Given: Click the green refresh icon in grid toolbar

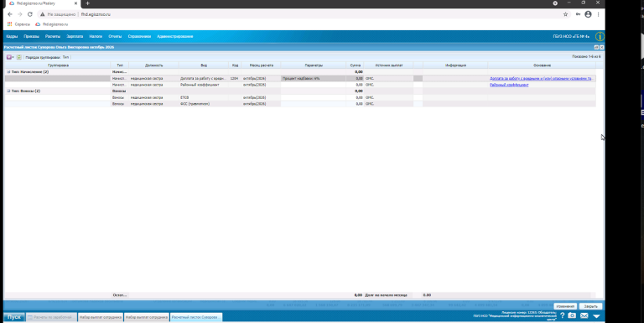Looking at the screenshot, I should [19, 57].
